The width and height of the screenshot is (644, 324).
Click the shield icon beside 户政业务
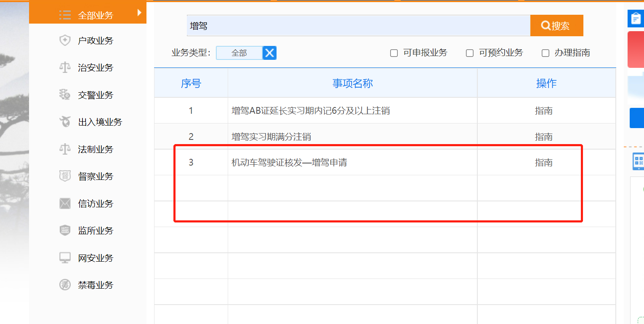click(65, 41)
